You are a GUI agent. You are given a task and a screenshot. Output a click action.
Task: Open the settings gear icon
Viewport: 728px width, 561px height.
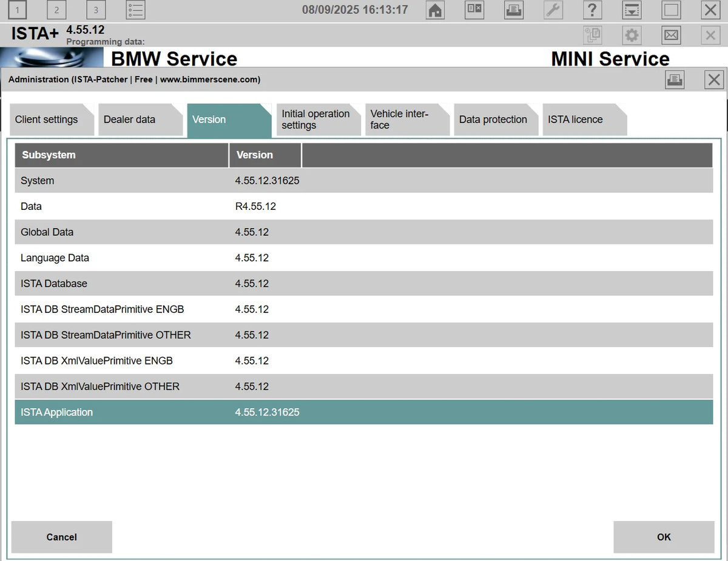(632, 35)
